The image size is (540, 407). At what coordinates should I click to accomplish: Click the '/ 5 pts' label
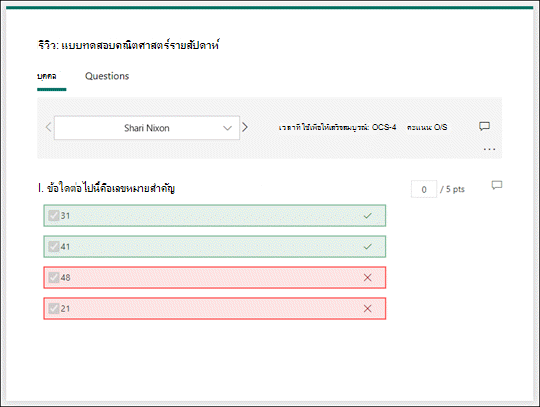[452, 189]
